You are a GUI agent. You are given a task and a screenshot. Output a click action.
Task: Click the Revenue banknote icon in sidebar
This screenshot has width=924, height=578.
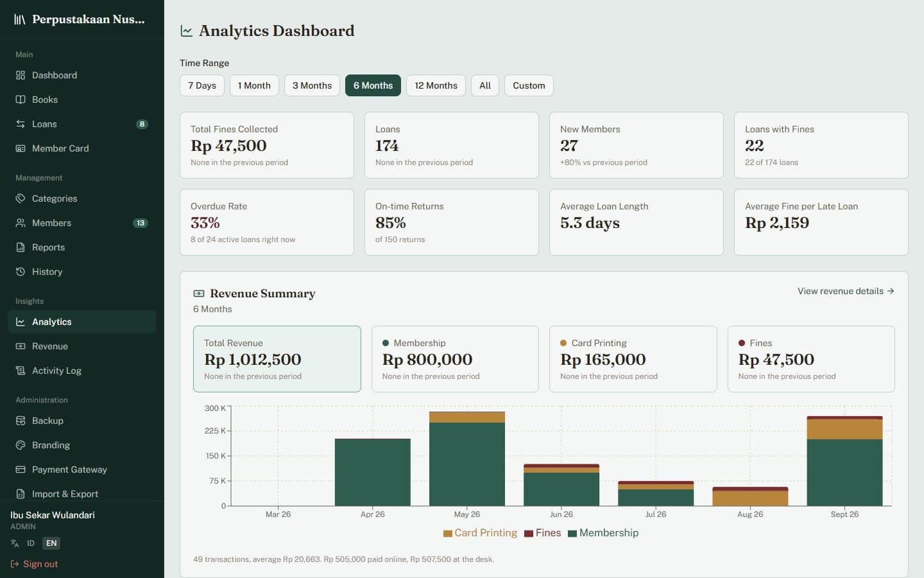coord(21,346)
